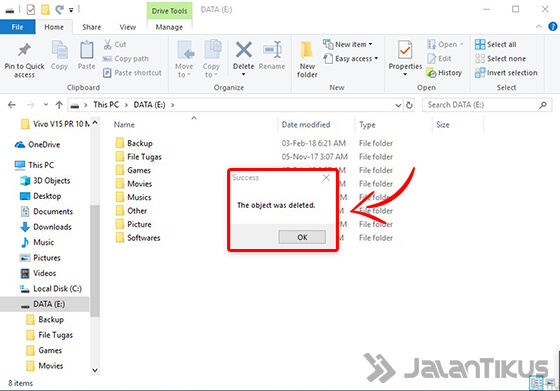Go back with the left arrow
This screenshot has height=391, width=560.
12,105
